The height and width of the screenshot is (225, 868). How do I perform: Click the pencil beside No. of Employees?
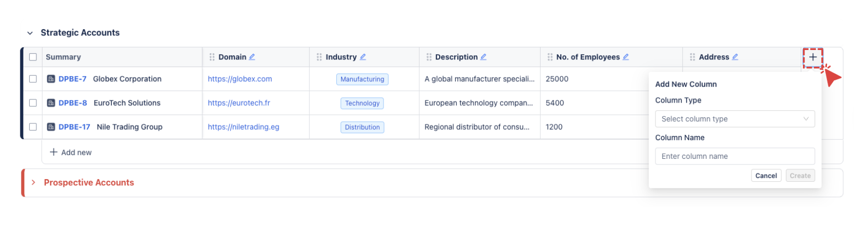click(626, 57)
